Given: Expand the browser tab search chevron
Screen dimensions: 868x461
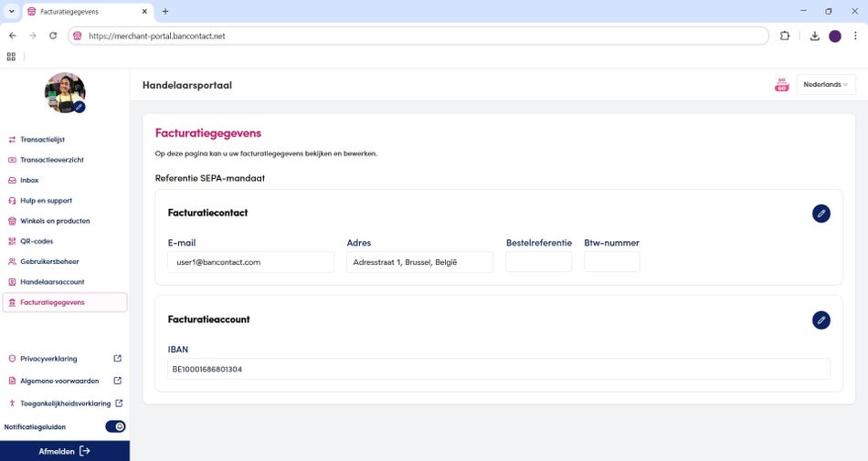Looking at the screenshot, I should pos(12,11).
